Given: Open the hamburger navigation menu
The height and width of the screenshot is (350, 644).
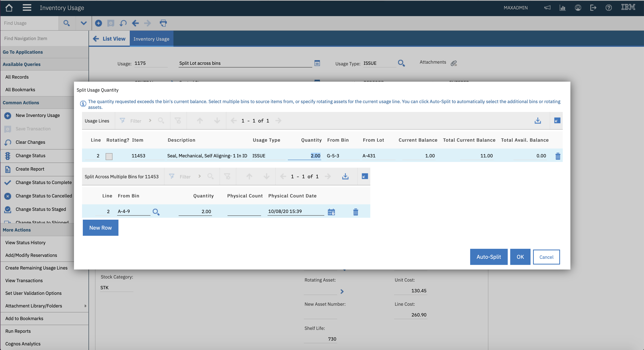Looking at the screenshot, I should (27, 8).
